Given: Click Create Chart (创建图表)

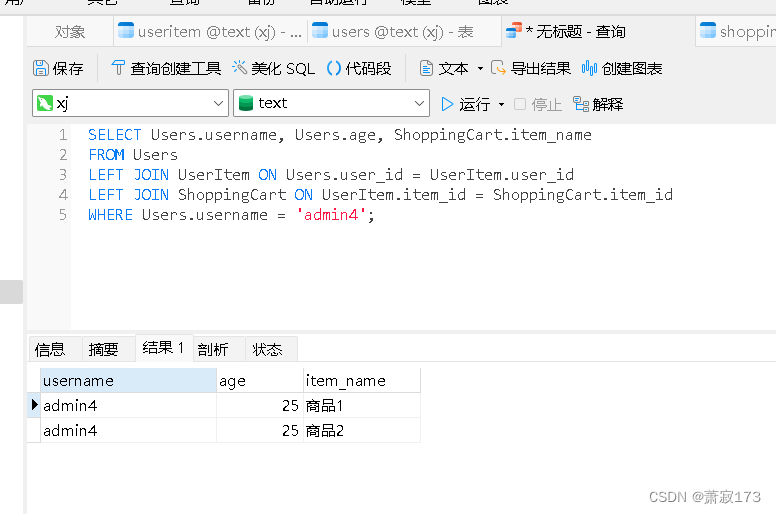Looking at the screenshot, I should (x=622, y=68).
